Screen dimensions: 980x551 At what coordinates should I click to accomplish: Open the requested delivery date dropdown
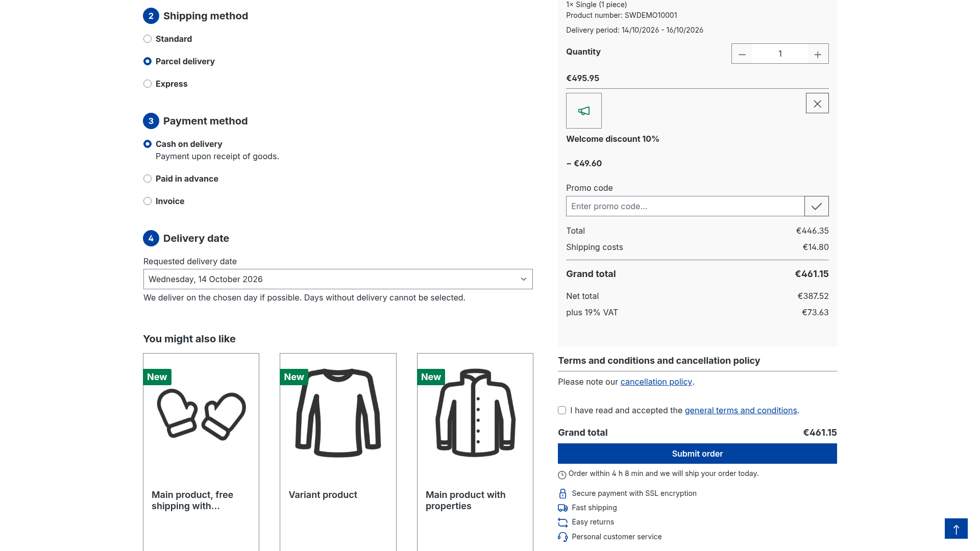338,279
